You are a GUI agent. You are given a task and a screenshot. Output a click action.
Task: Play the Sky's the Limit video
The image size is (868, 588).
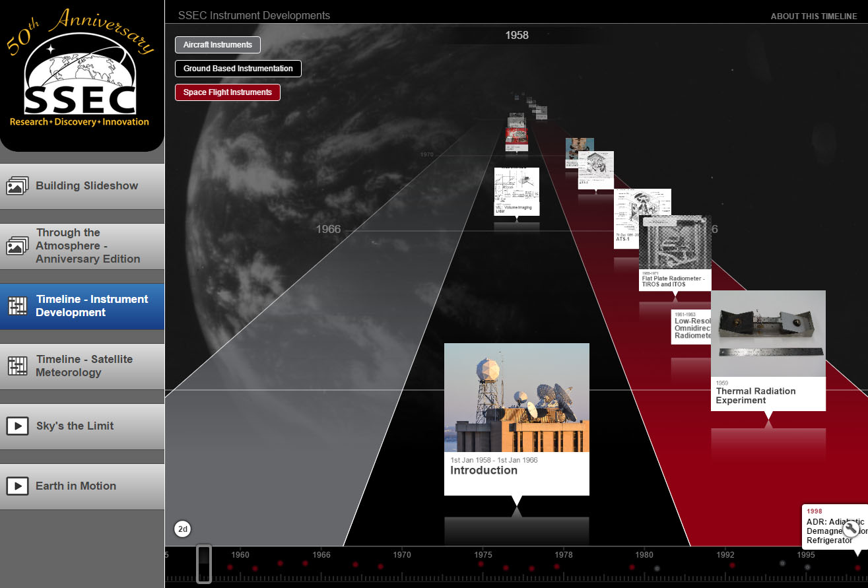[82, 426]
